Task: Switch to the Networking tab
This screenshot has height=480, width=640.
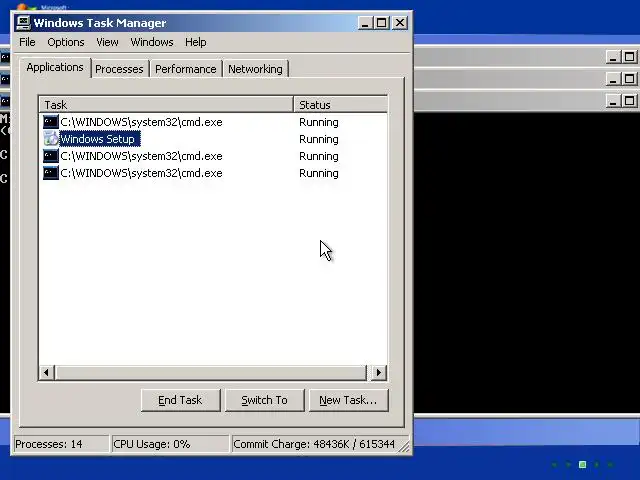Action: [255, 69]
